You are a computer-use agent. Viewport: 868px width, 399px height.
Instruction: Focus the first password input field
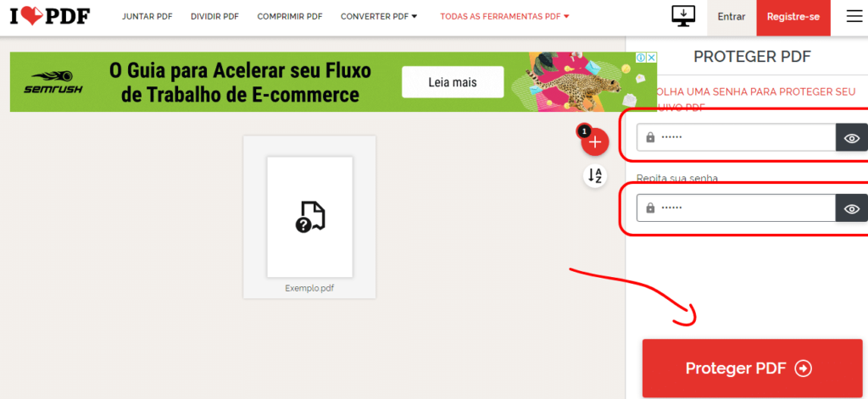(736, 137)
